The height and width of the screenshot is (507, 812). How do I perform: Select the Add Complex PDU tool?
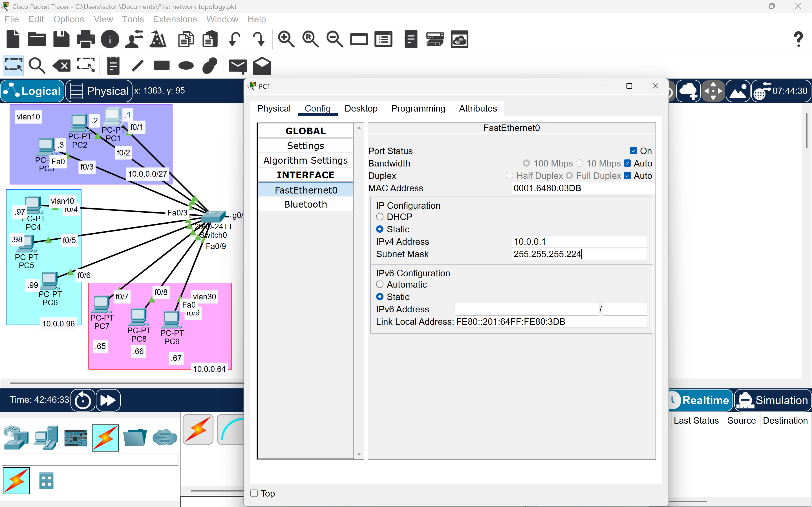262,65
